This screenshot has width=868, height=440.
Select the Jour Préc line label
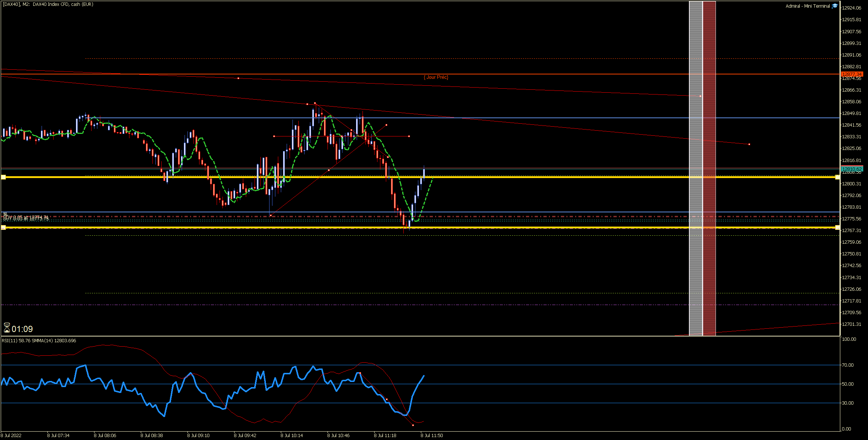click(436, 77)
